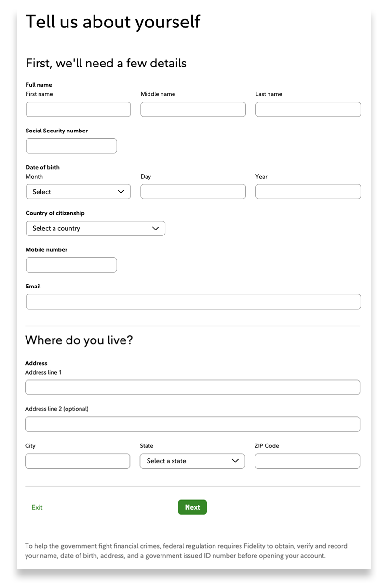Focus the Day of birth field
389x588 pixels.
193,192
